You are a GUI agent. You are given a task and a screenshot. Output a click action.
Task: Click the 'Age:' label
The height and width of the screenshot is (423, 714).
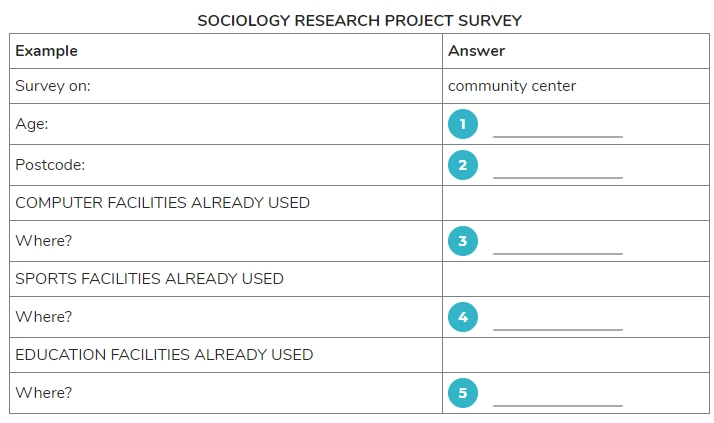(x=31, y=124)
